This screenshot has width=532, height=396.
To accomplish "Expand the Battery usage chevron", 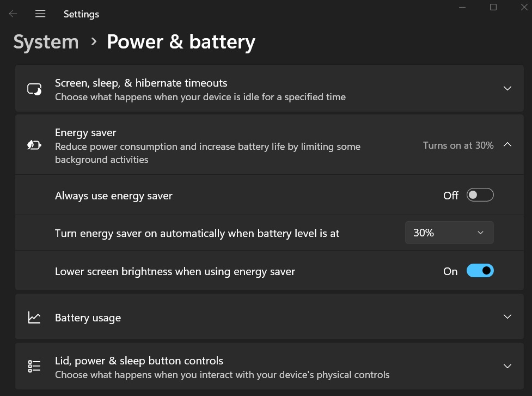I will pyautogui.click(x=507, y=316).
